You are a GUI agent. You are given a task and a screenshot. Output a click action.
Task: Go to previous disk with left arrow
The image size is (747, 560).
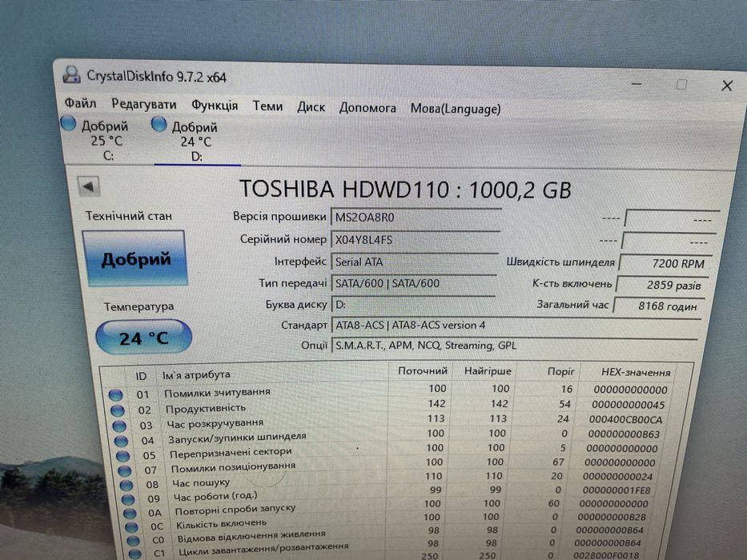[x=89, y=186]
